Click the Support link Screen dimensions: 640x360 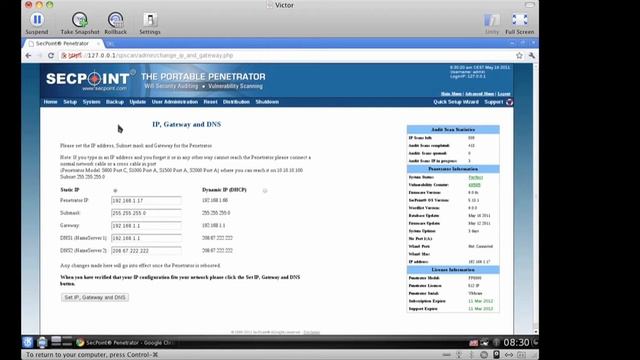click(x=493, y=102)
